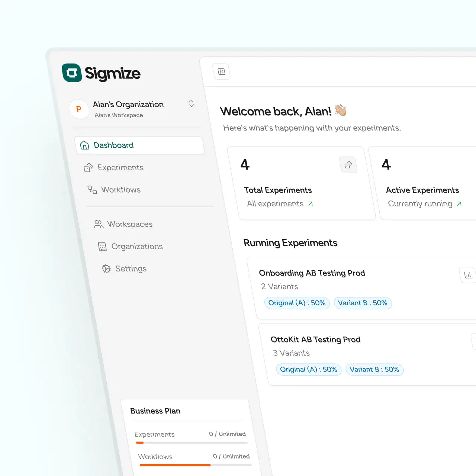Open the OttoKit AB Testing Prod experiment
Viewport: 476px width, 476px height.
(315, 340)
